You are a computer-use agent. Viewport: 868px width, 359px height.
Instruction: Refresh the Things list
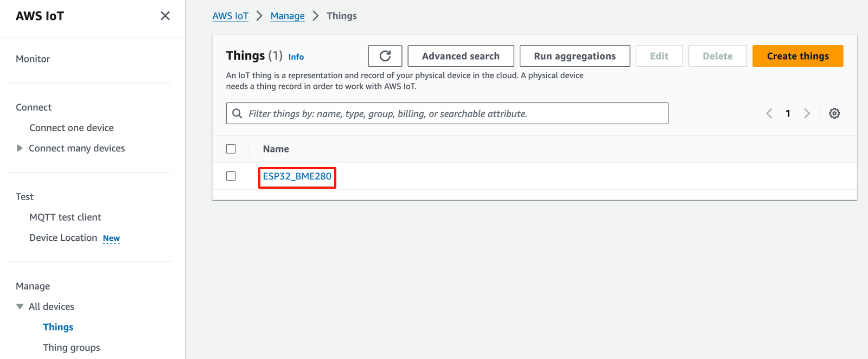pos(385,56)
